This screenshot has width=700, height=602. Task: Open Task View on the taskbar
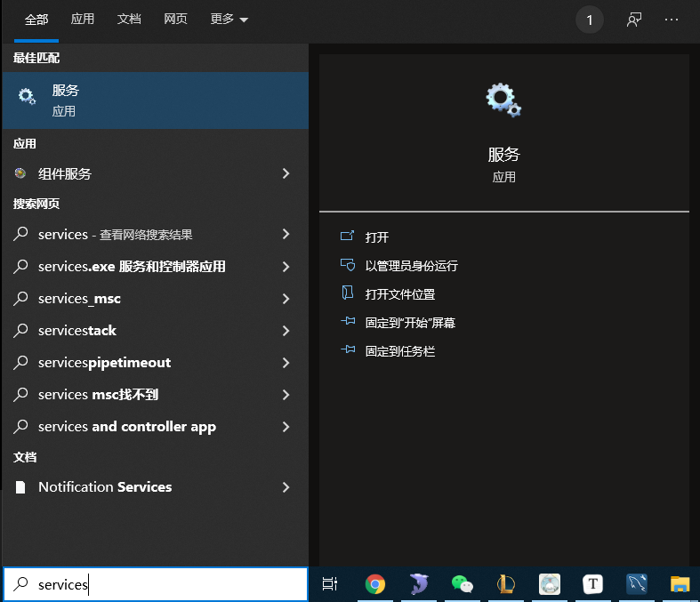330,583
